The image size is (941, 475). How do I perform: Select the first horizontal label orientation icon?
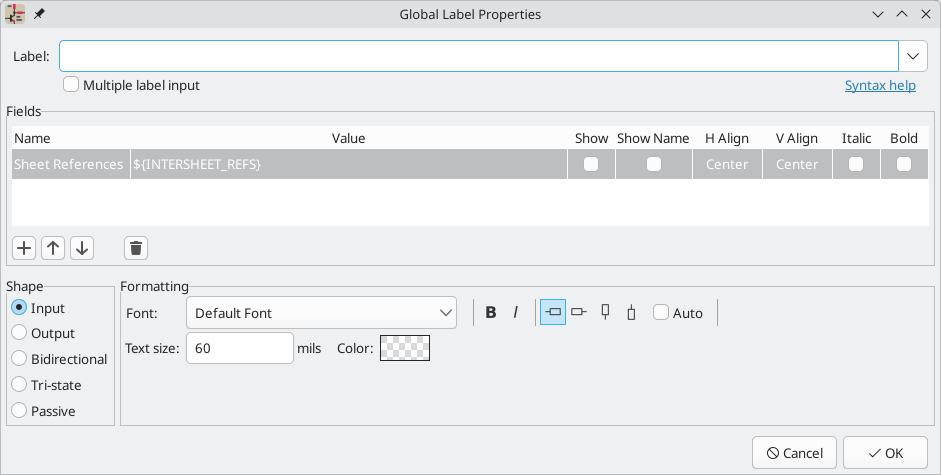(553, 313)
